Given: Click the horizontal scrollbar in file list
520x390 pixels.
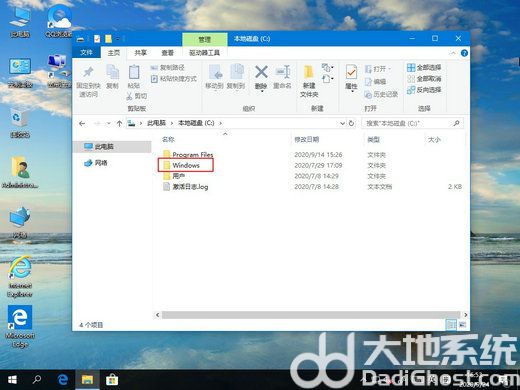Looking at the screenshot, I should (x=311, y=315).
